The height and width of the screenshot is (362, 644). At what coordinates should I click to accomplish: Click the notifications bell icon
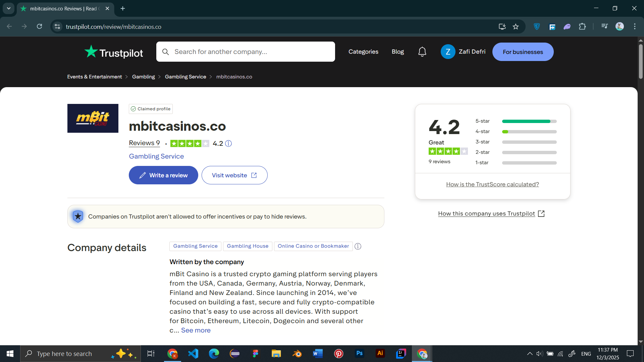pos(422,52)
